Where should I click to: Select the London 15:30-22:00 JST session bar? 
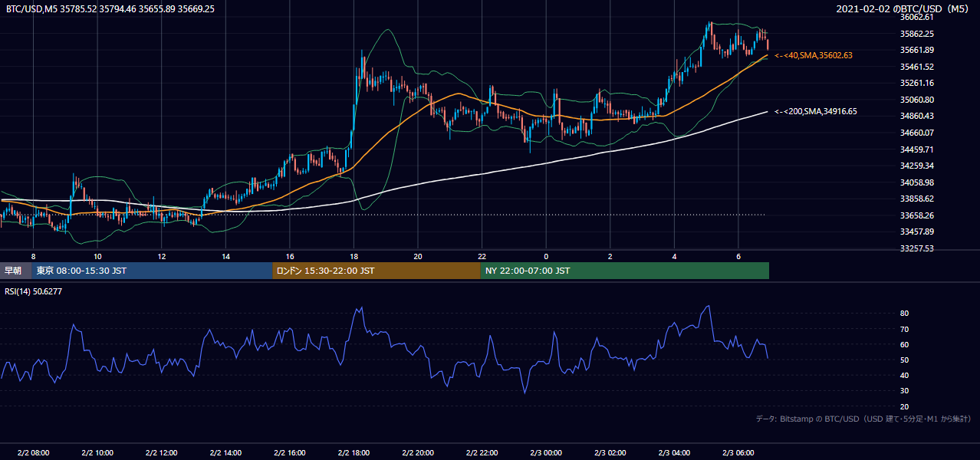click(377, 271)
